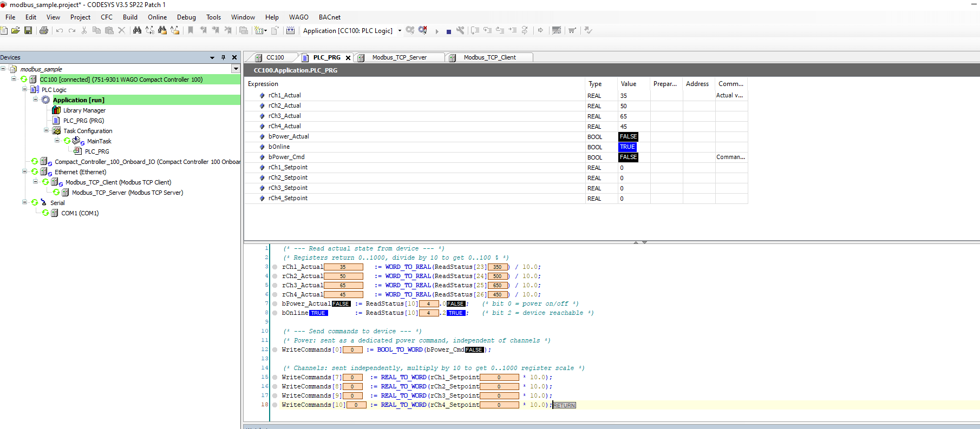Open the WAGO menu
This screenshot has width=980, height=429.
click(298, 17)
